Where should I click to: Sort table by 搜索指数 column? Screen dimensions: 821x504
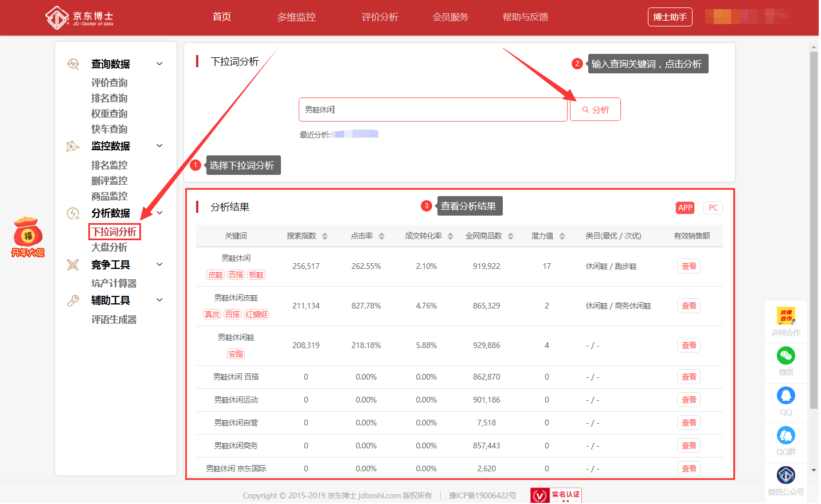point(325,236)
